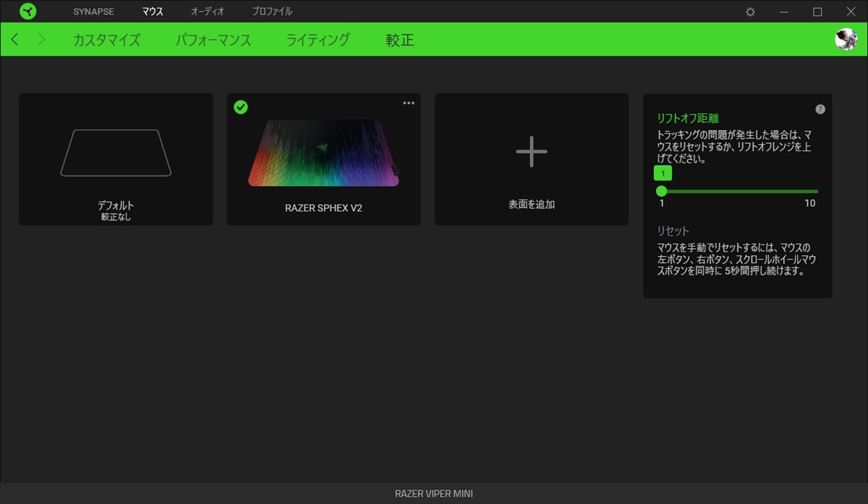Open the プロファイル tab
The height and width of the screenshot is (504, 868).
[272, 12]
